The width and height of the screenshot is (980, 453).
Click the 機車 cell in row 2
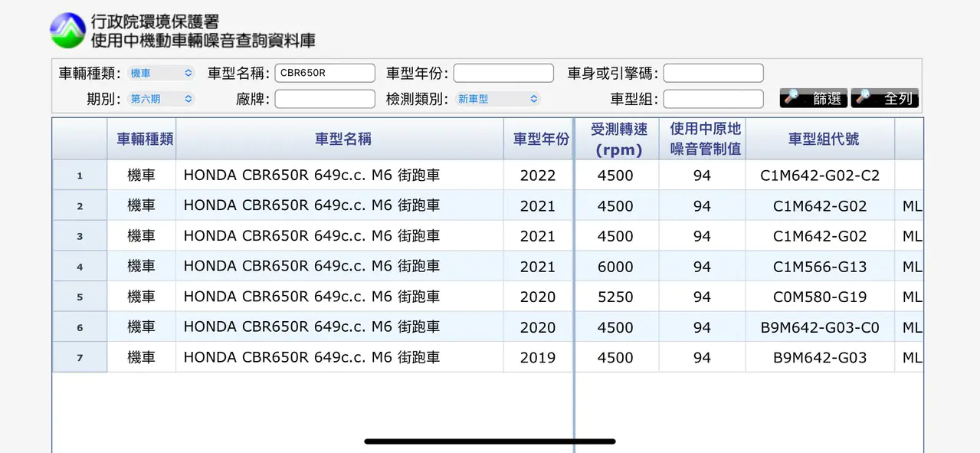click(x=142, y=206)
